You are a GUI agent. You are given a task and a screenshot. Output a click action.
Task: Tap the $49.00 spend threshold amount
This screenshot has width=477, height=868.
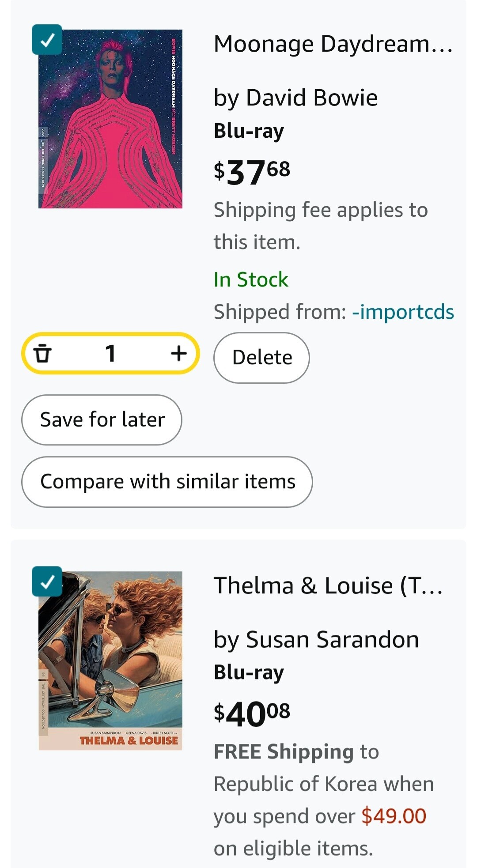pyautogui.click(x=394, y=816)
